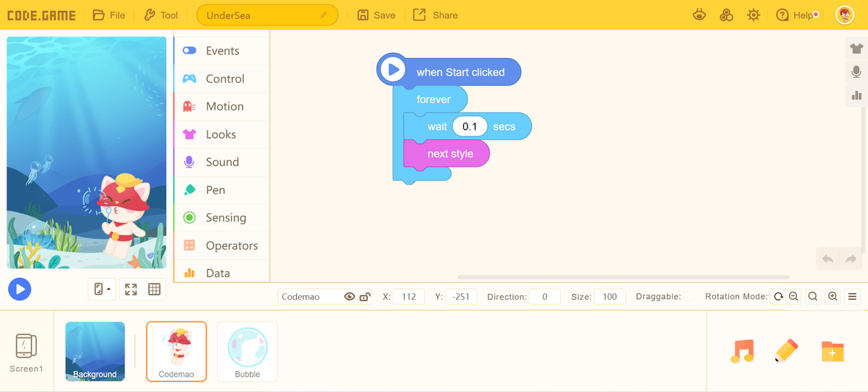
Task: Open the Tool menu
Action: 160,15
